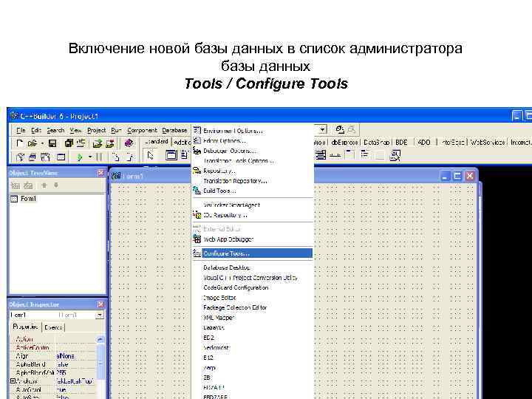Open the Search menu
This screenshot has height=399, width=532.
coord(55,130)
